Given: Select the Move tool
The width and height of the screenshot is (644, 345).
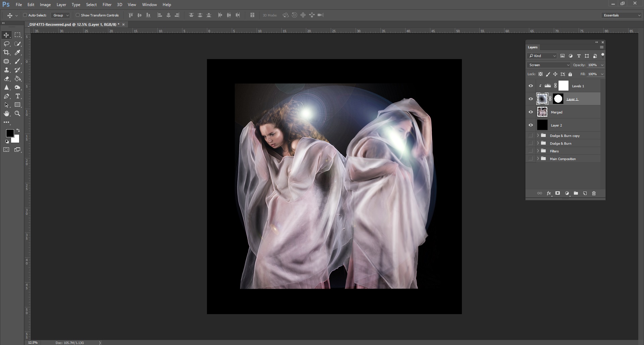Looking at the screenshot, I should (x=6, y=35).
